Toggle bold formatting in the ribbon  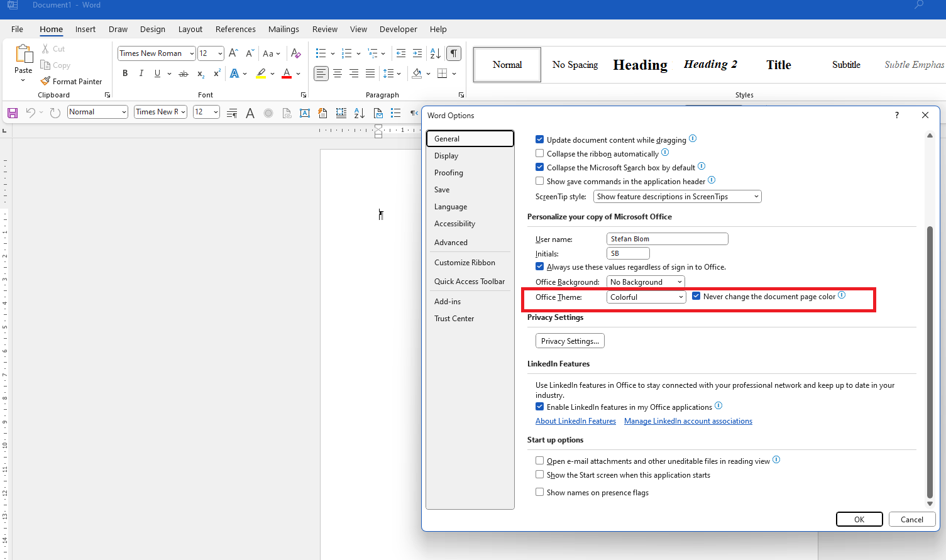pos(124,74)
